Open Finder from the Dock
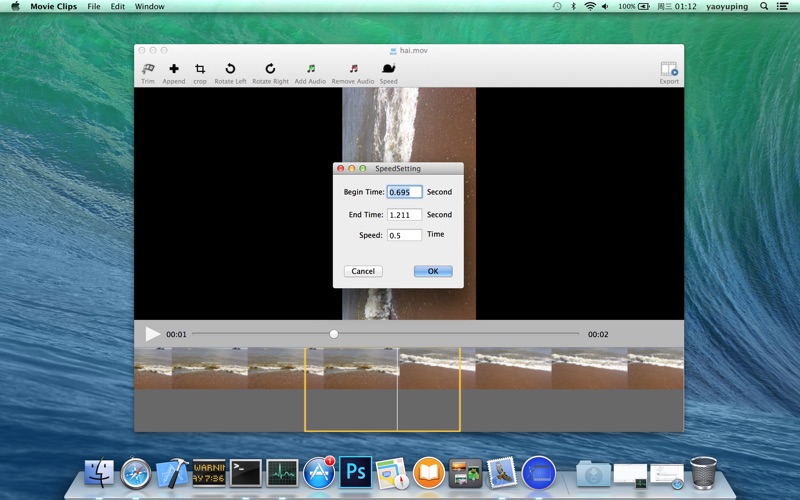Viewport: 800px width, 500px height. (x=99, y=473)
